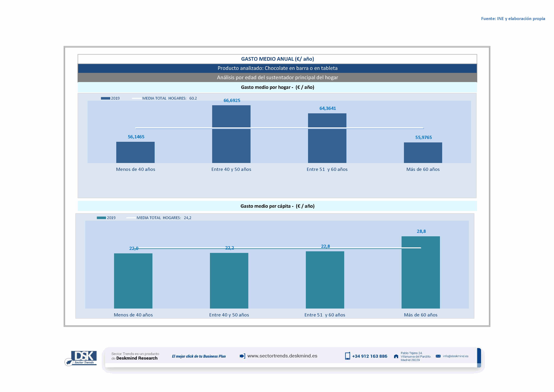This screenshot has width=554, height=392.
Task: Click the 56,1465 bar for Menos de 40 años
Action: (135, 152)
